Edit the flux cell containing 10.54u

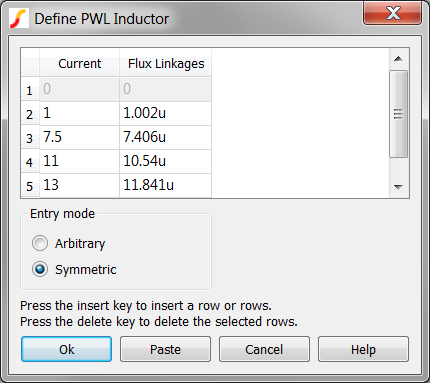[165, 161]
